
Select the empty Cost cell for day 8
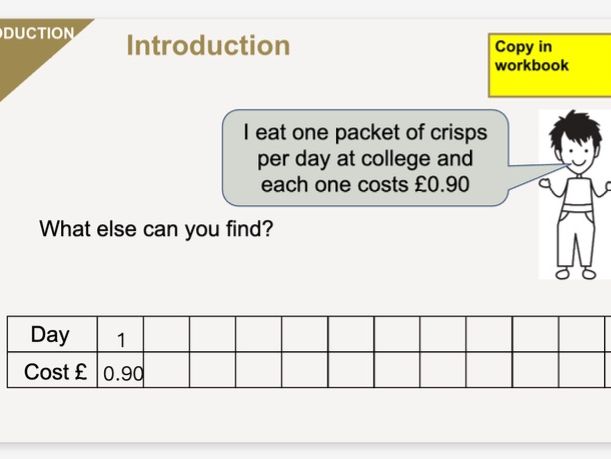point(443,371)
